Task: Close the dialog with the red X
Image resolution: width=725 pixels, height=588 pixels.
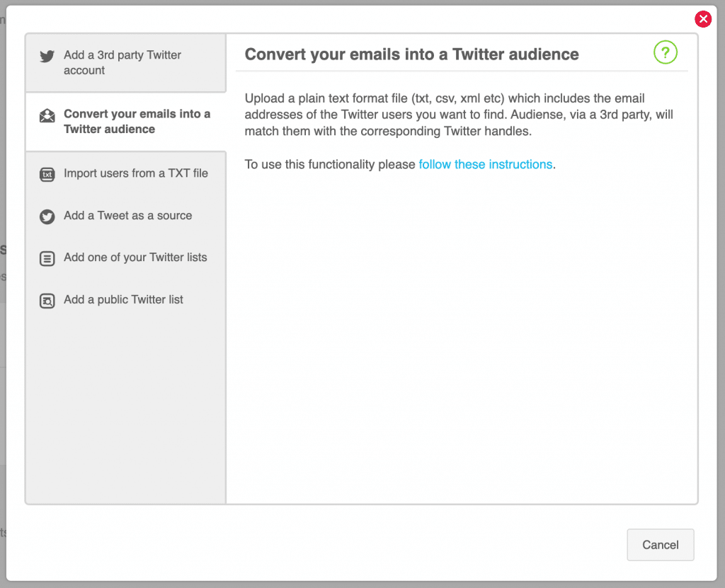Action: 703,19
